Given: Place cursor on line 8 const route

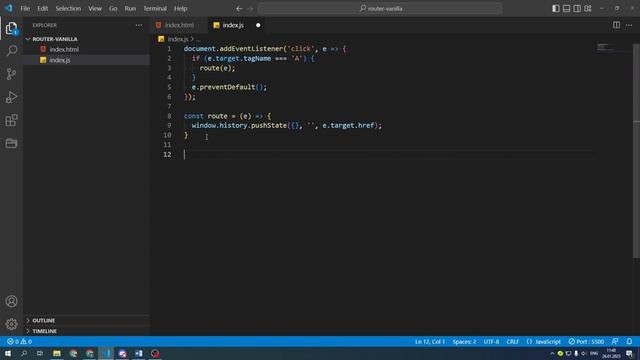Looking at the screenshot, I should 227,116.
